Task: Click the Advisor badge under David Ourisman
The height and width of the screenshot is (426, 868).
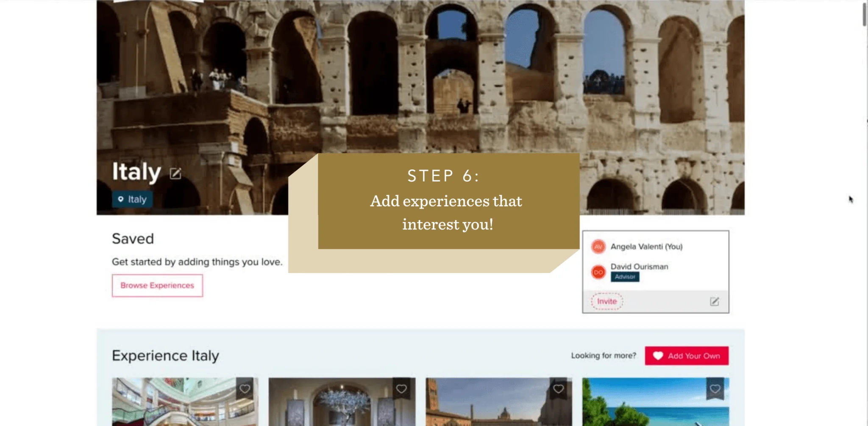Action: tap(625, 277)
